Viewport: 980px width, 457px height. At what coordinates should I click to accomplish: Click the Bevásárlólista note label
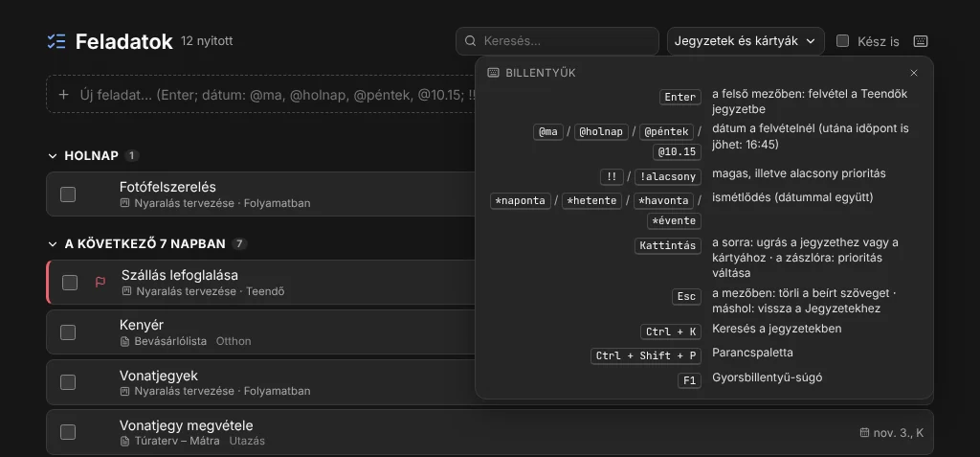[x=170, y=341]
